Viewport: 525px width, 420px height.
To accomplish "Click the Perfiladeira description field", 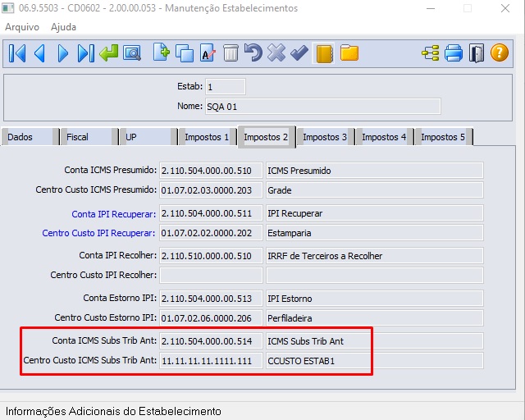I will pos(375,317).
